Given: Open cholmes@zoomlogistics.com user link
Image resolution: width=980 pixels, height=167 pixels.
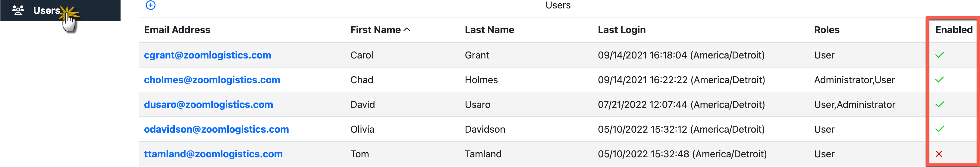Looking at the screenshot, I should pyautogui.click(x=212, y=80).
